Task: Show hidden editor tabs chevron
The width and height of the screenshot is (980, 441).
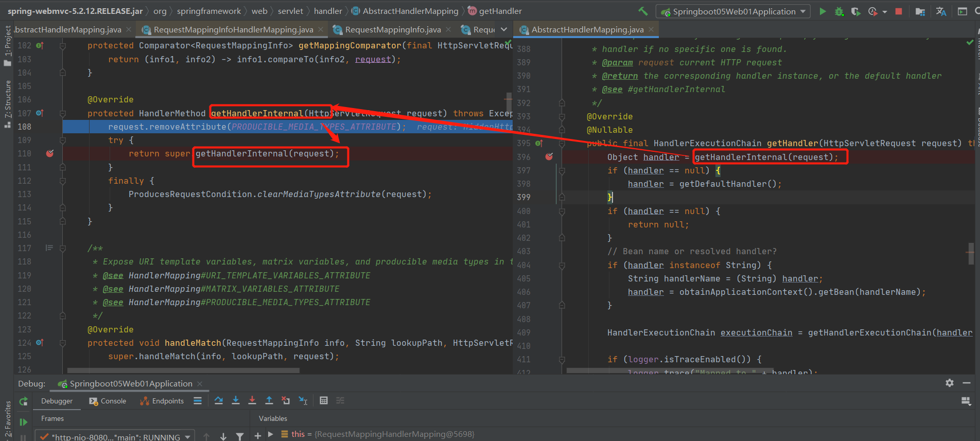Action: coord(504,29)
